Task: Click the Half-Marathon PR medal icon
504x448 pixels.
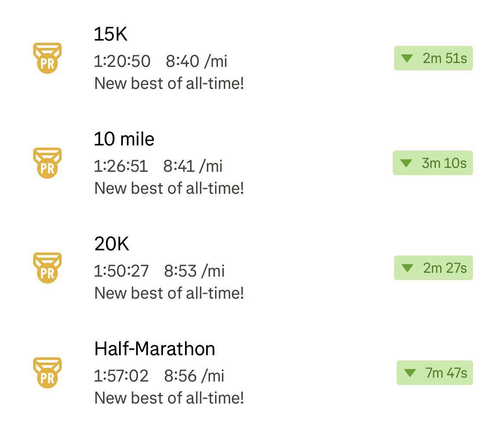Action: point(47,373)
